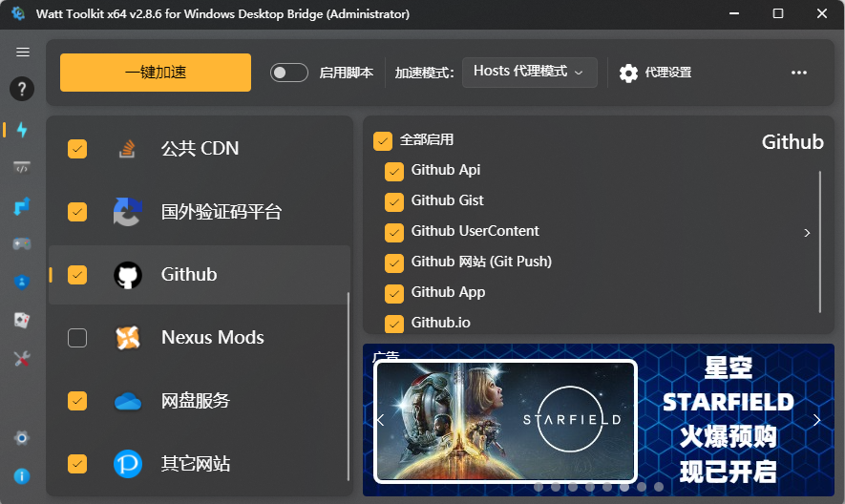Uncheck the 全部启用 checkbox
The width and height of the screenshot is (845, 504).
[383, 141]
